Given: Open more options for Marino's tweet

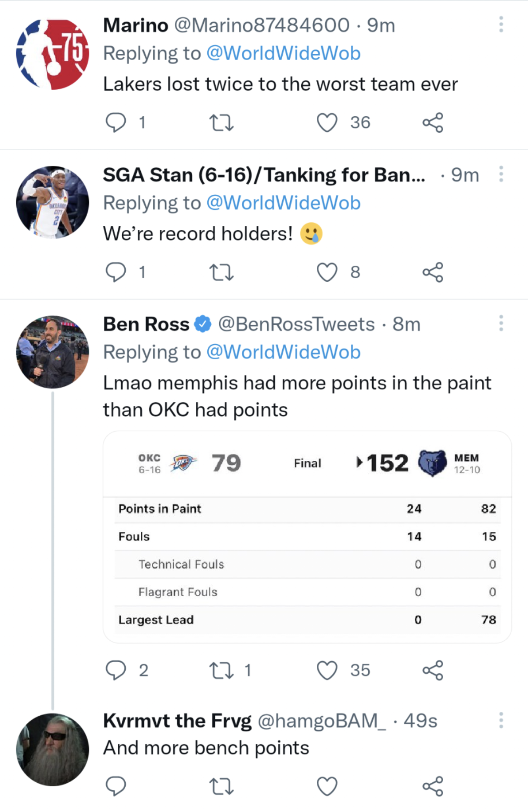Looking at the screenshot, I should coord(501,25).
